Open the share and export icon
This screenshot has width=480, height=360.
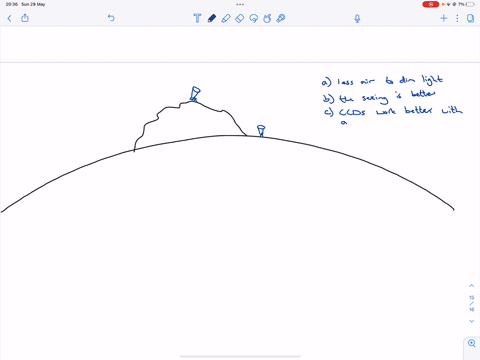[25, 18]
